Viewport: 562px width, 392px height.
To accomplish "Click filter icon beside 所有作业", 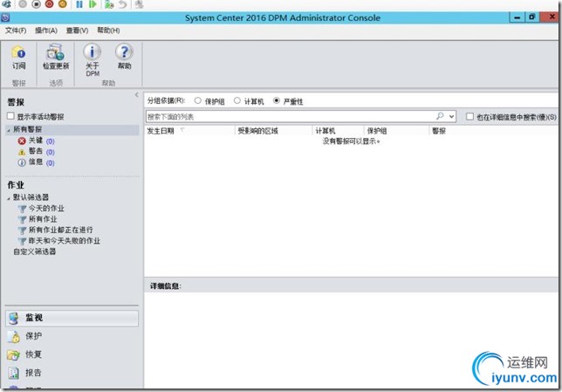I will click(x=22, y=219).
